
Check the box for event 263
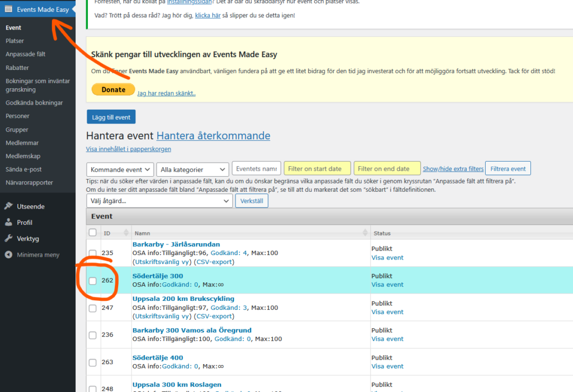92,362
